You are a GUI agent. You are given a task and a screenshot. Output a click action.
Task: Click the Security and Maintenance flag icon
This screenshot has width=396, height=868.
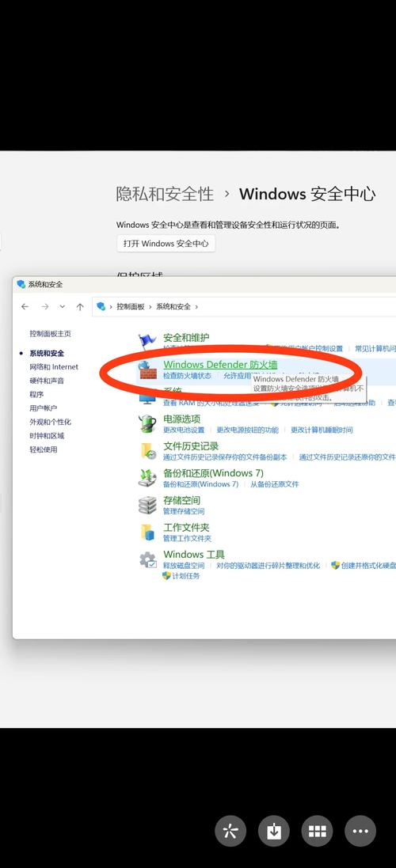coord(147,342)
